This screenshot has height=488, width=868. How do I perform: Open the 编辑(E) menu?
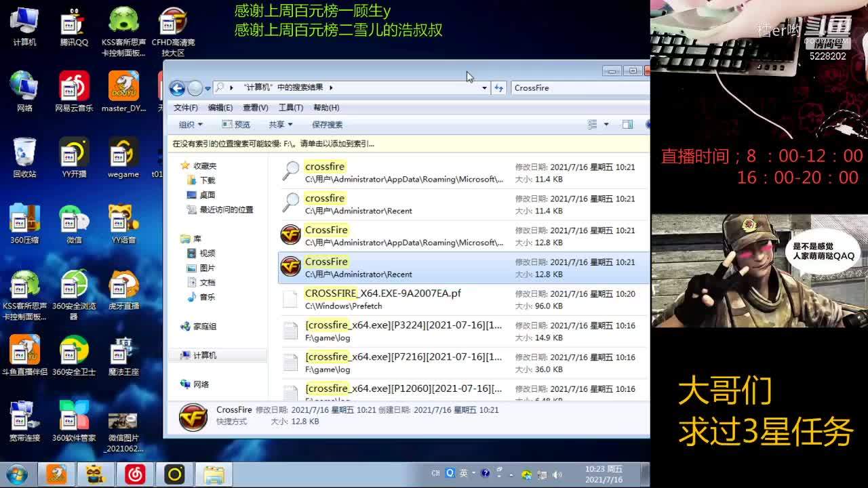coord(220,108)
